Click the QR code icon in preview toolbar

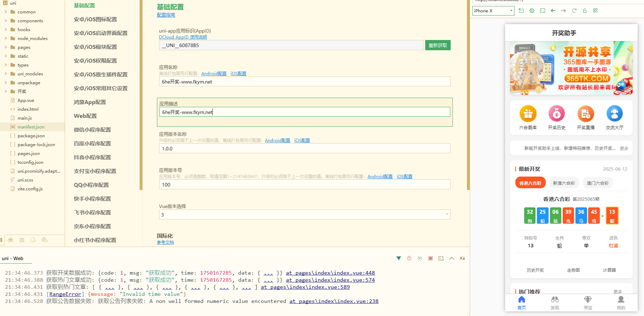pyautogui.click(x=595, y=11)
